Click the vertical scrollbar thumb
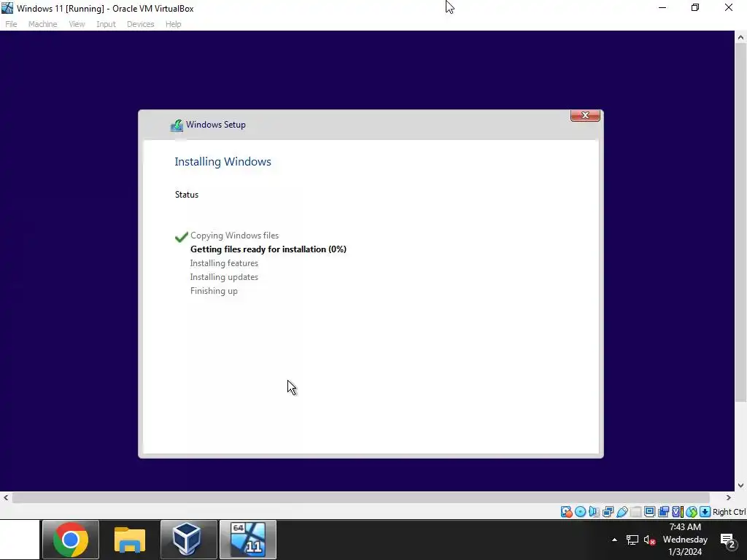Viewport: 747px width, 560px height. (741, 222)
